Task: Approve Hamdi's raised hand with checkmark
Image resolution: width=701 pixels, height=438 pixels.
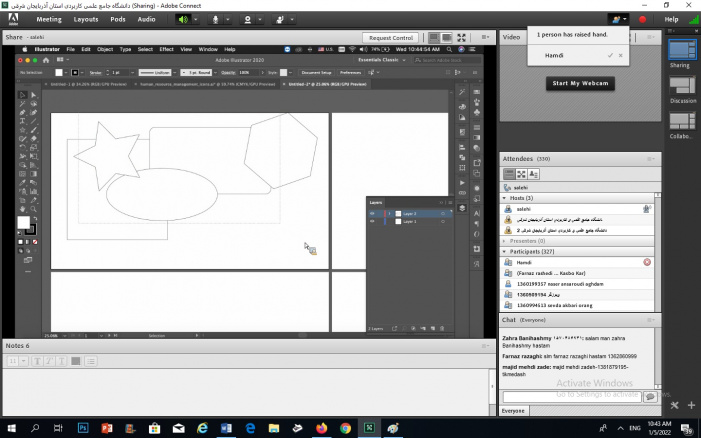Action: (610, 56)
